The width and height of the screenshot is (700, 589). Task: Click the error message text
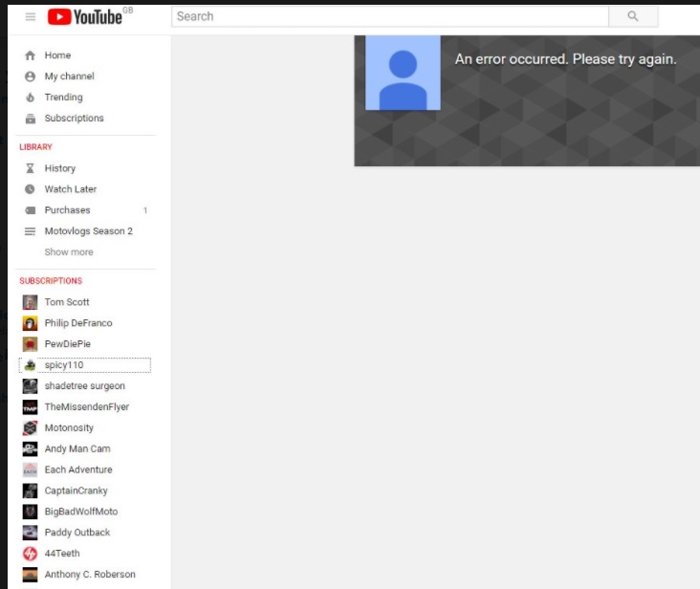565,59
